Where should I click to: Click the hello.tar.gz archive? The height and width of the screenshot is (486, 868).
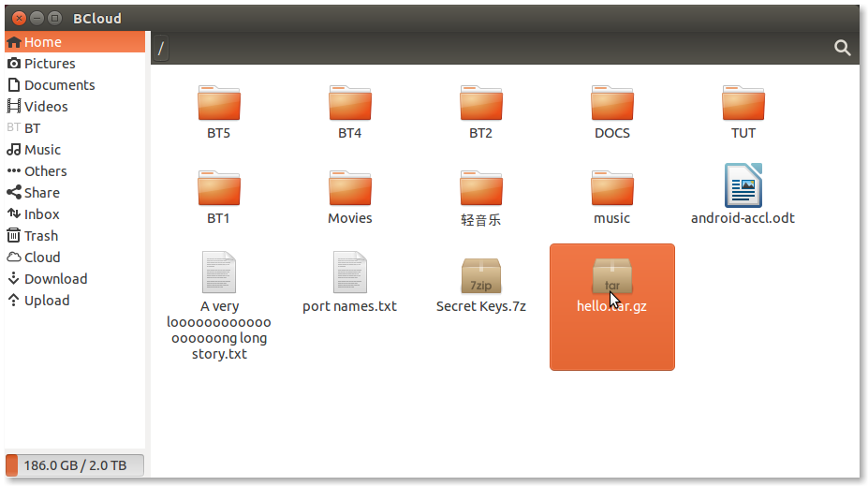(612, 307)
